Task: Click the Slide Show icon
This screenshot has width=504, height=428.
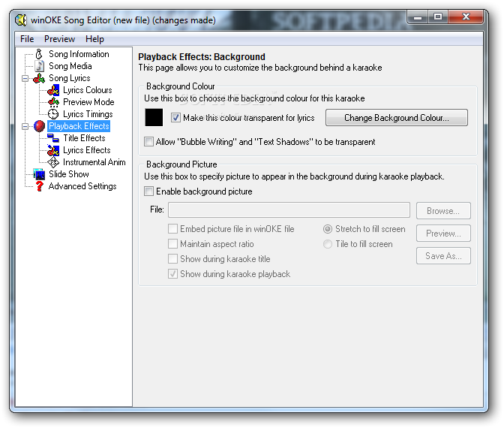Action: coord(39,174)
